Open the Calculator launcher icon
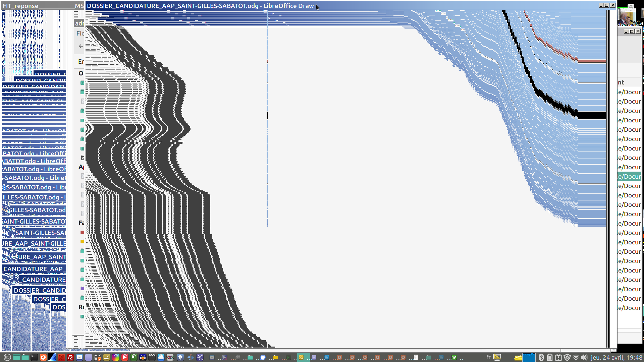This screenshot has height=362, width=644. coord(98,357)
